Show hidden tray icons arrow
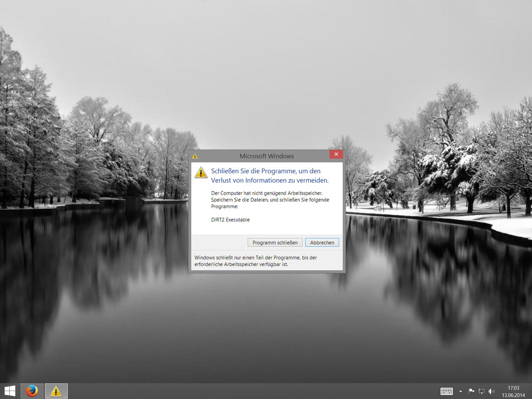 click(x=460, y=391)
